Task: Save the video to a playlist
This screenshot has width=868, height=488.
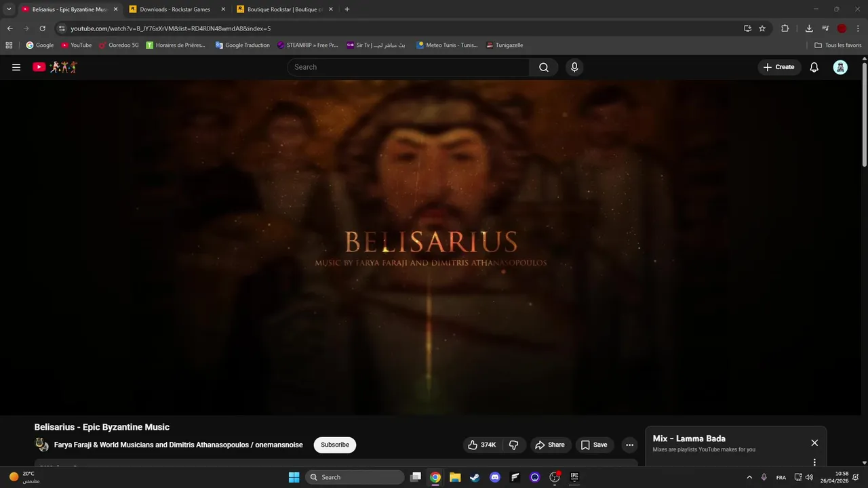Action: 594,445
